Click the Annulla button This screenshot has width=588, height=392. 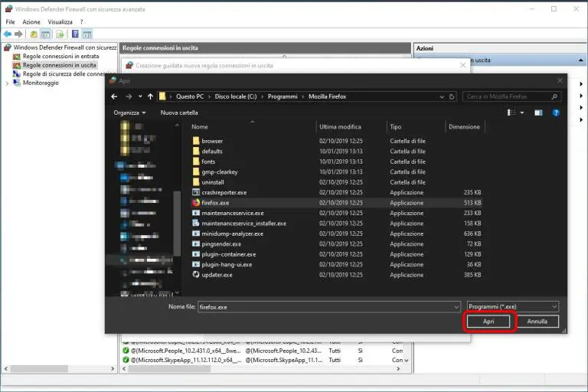point(537,322)
